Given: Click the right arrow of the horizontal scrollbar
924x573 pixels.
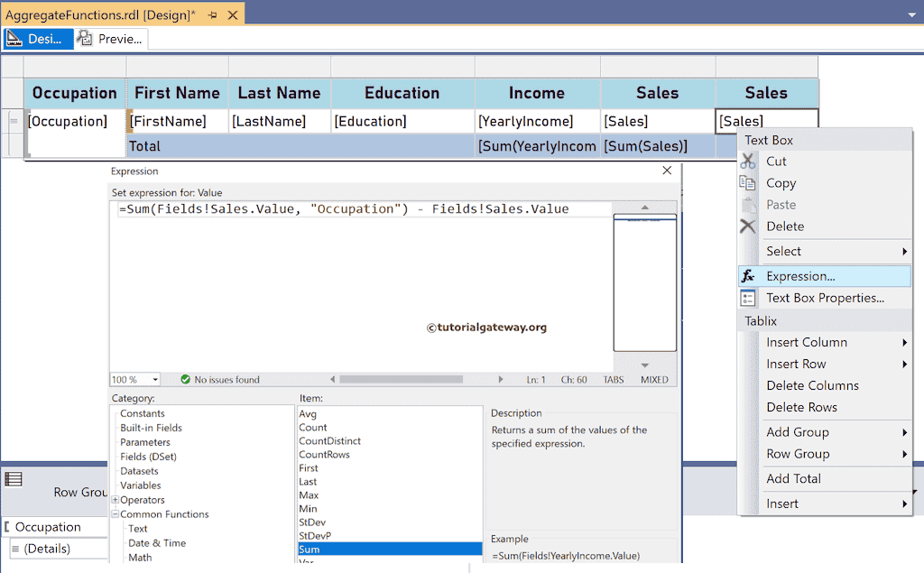Looking at the screenshot, I should (x=500, y=380).
